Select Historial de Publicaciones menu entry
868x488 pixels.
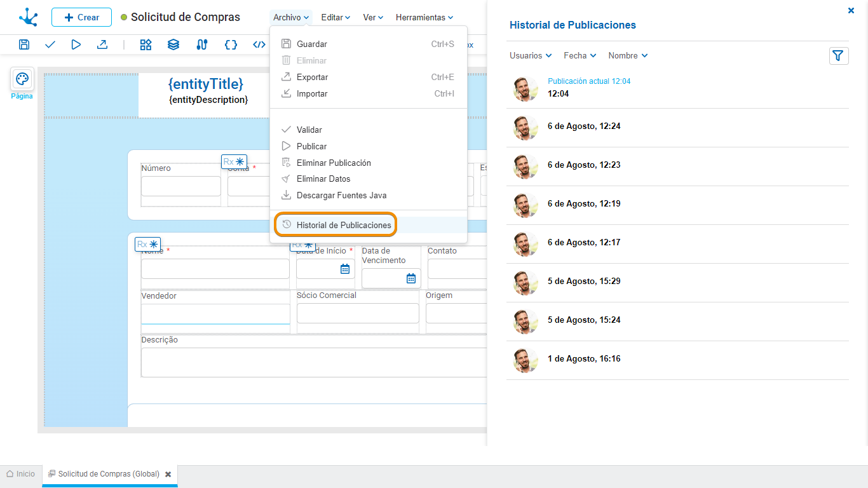click(x=343, y=225)
